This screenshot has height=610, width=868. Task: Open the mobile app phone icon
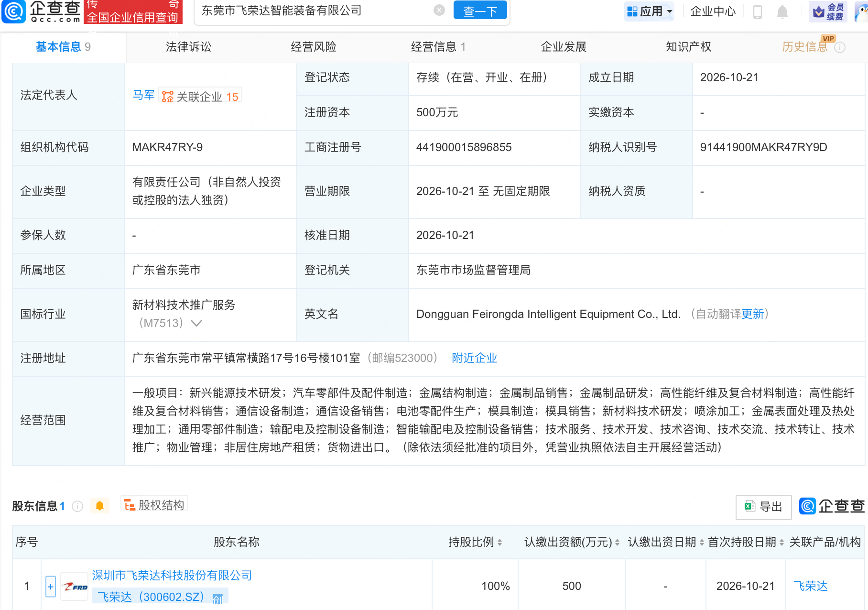coord(757,11)
